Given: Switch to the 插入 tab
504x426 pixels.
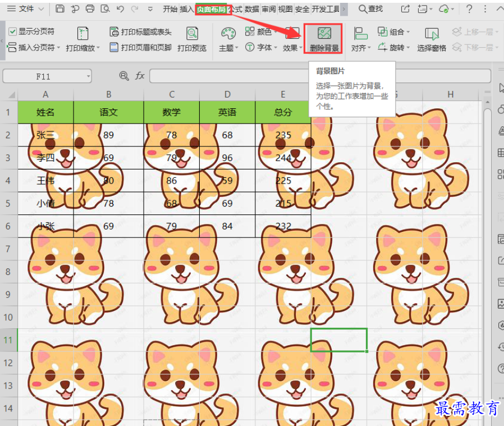Looking at the screenshot, I should 187,10.
